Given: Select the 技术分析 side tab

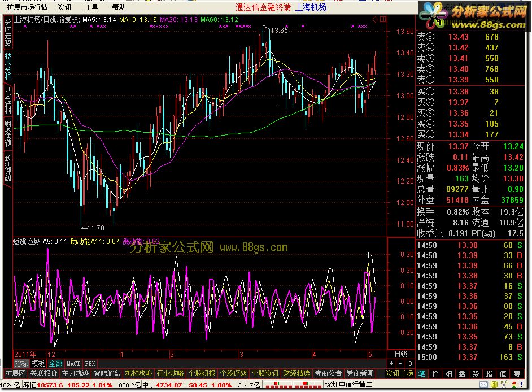Looking at the screenshot, I should point(8,66).
